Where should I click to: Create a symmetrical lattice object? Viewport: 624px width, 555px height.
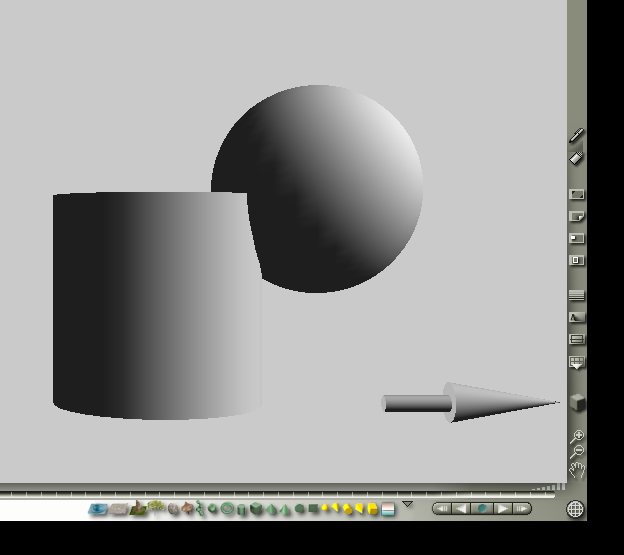(x=187, y=508)
